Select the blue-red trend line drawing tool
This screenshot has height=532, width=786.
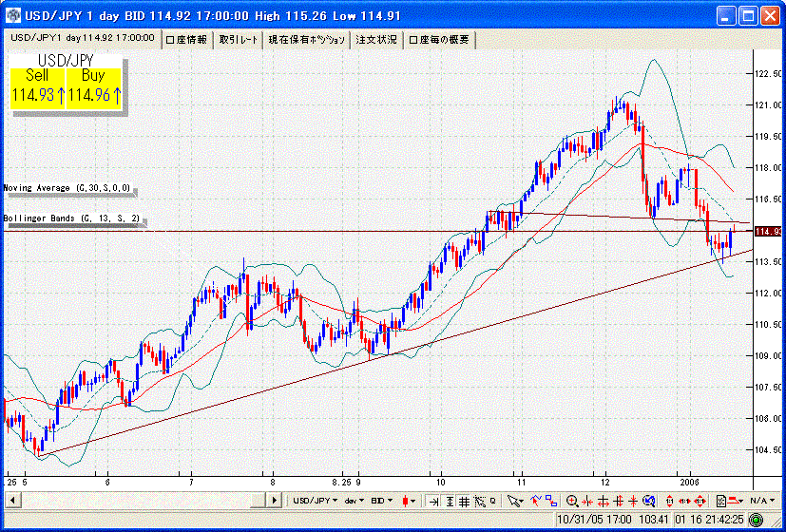536,501
